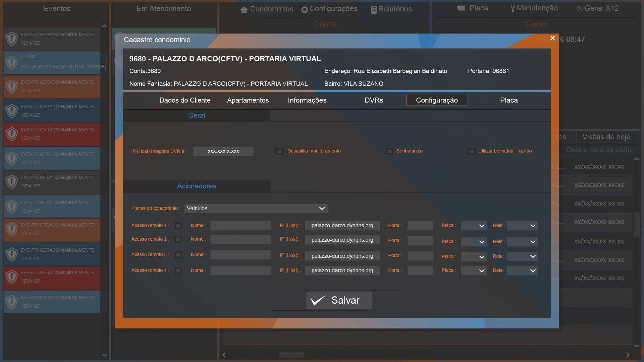The height and width of the screenshot is (362, 644).
Task: Click Gerar X12 in the top bar
Action: [x=597, y=8]
